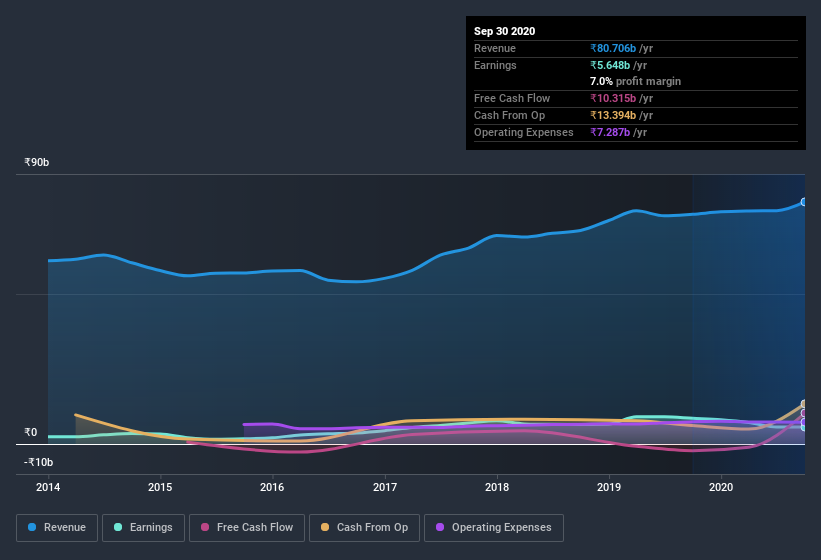The height and width of the screenshot is (560, 821).
Task: Click the 2019 x-axis label
Action: coord(609,487)
